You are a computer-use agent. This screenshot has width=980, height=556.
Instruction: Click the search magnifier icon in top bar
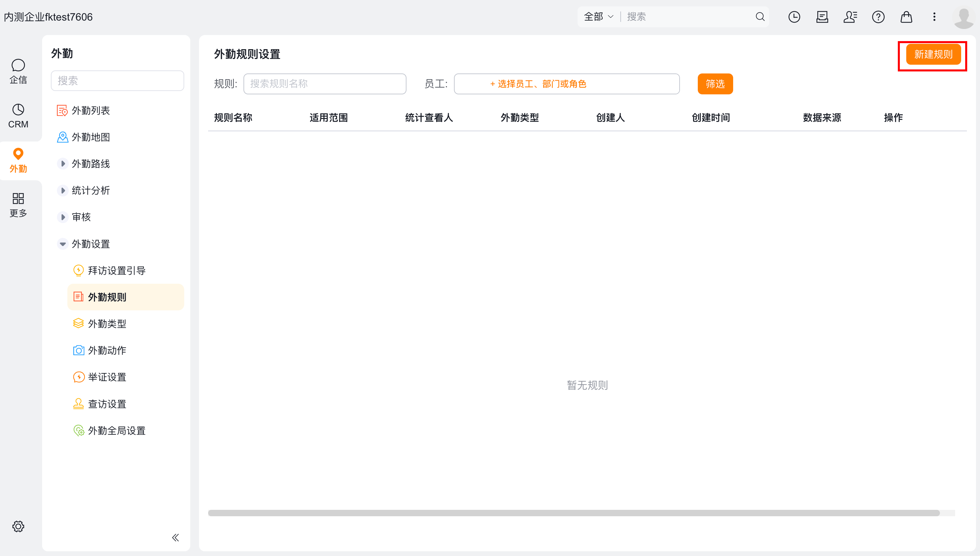760,17
